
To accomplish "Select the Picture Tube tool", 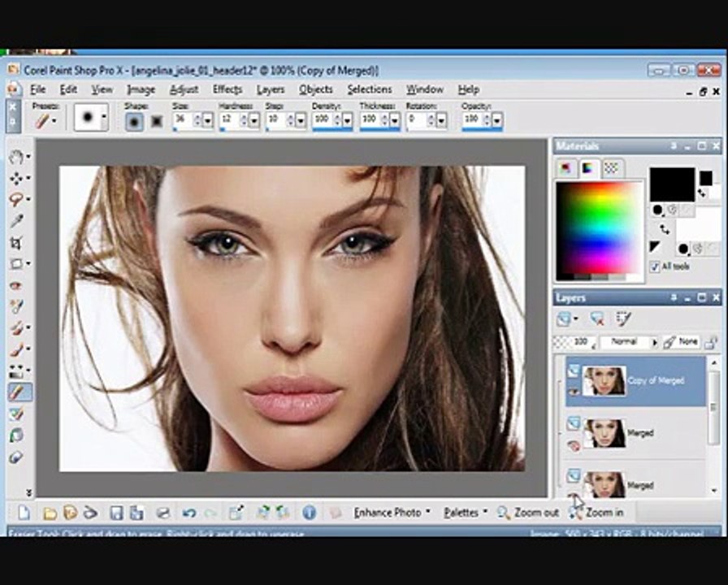I will pos(17,414).
